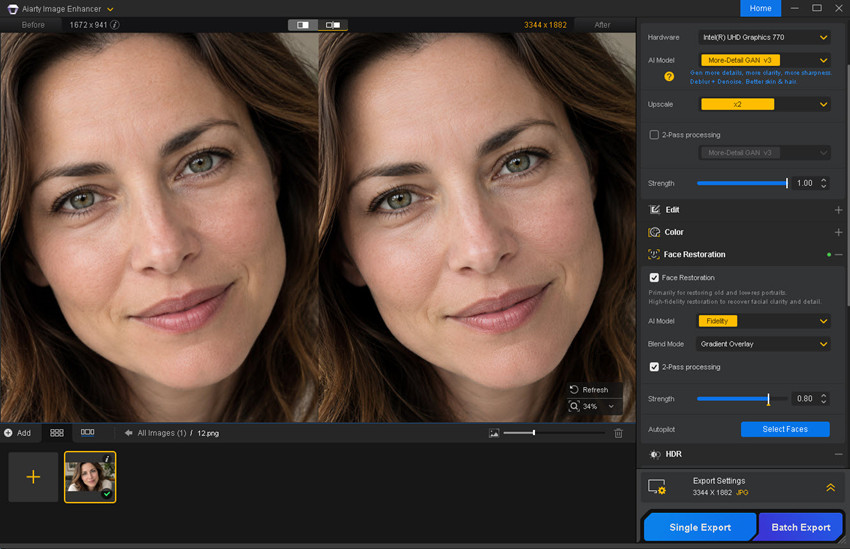Open the Upscale x2 dropdown
The height and width of the screenshot is (549, 850).
pyautogui.click(x=764, y=104)
